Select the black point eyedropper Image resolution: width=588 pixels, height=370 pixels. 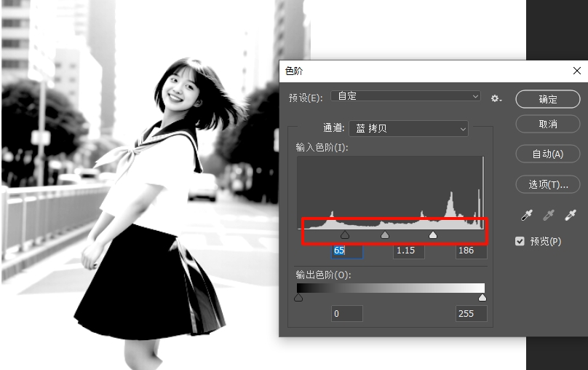(526, 216)
